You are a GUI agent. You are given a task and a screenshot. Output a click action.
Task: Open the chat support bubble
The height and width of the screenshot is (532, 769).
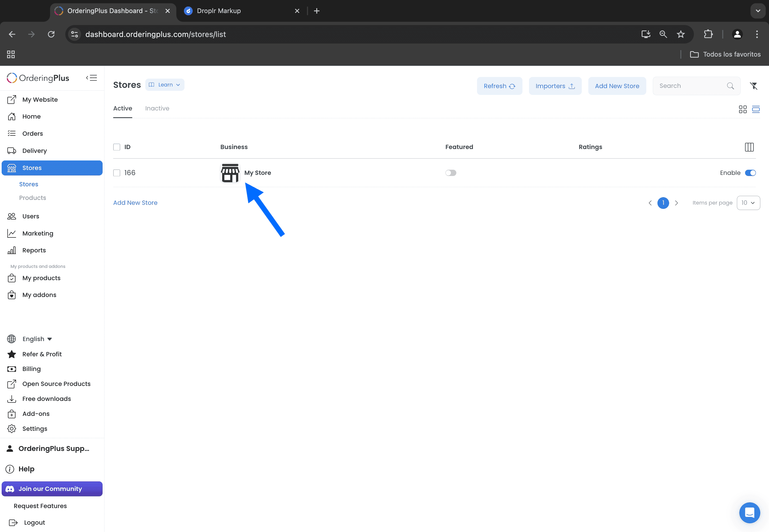coord(749,513)
